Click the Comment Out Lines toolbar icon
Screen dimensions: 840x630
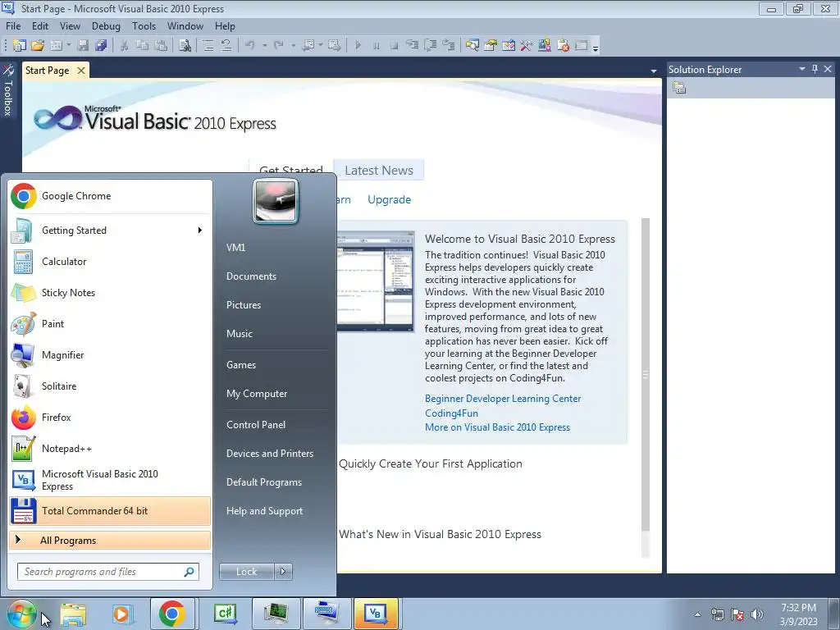(208, 46)
